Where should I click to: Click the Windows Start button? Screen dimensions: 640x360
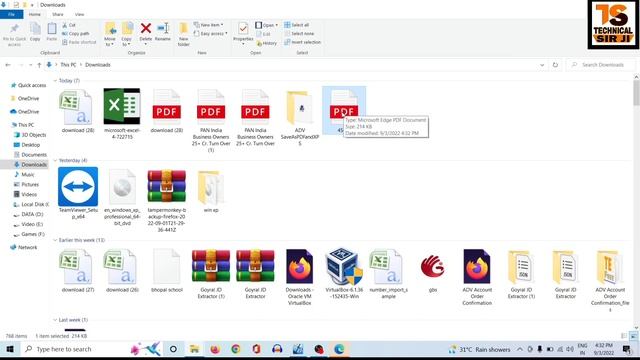10,349
